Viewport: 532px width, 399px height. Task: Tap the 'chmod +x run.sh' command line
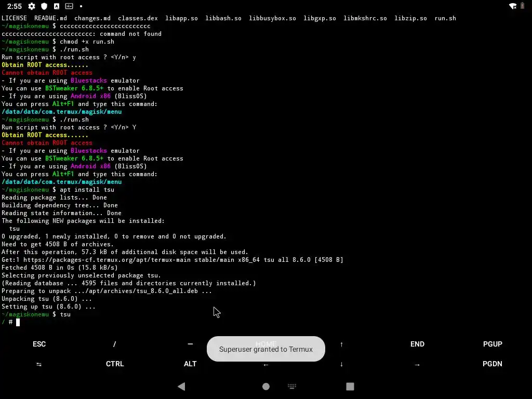pos(58,42)
